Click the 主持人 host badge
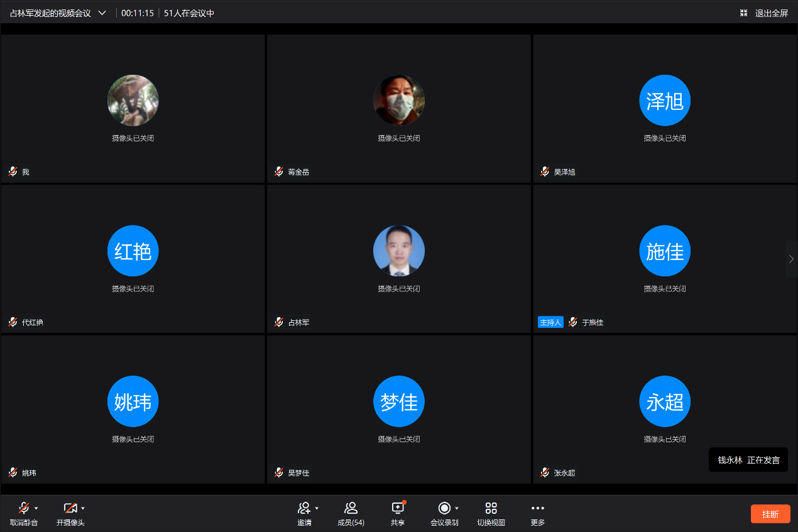 pos(550,322)
